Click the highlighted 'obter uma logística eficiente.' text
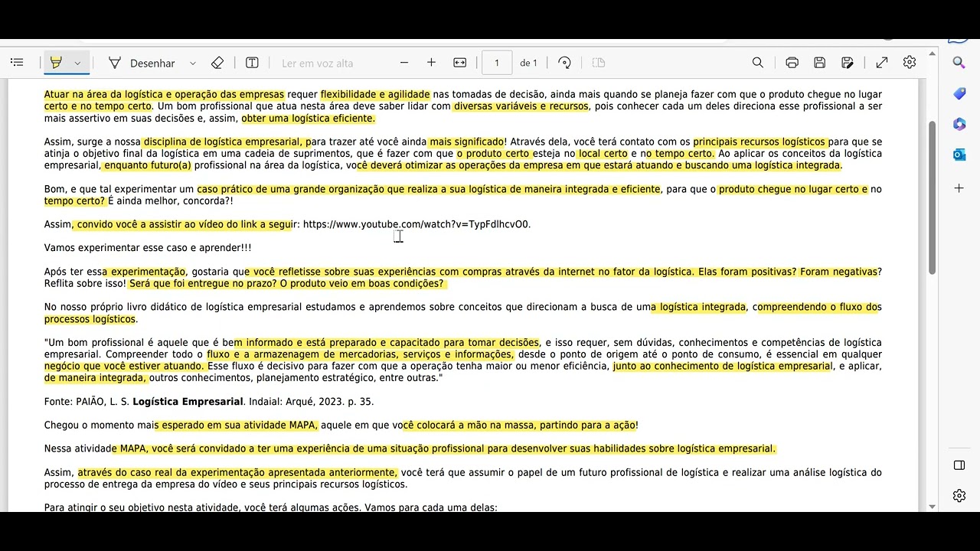 (x=309, y=119)
